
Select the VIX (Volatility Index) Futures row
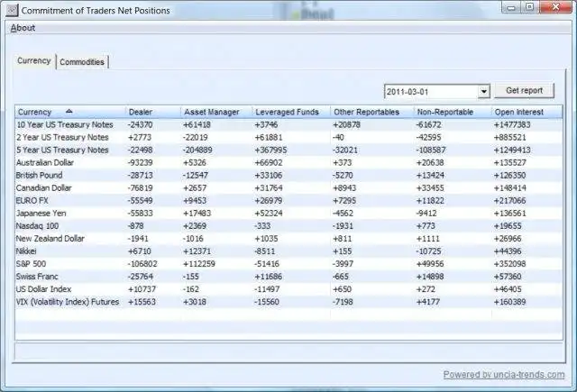288,302
